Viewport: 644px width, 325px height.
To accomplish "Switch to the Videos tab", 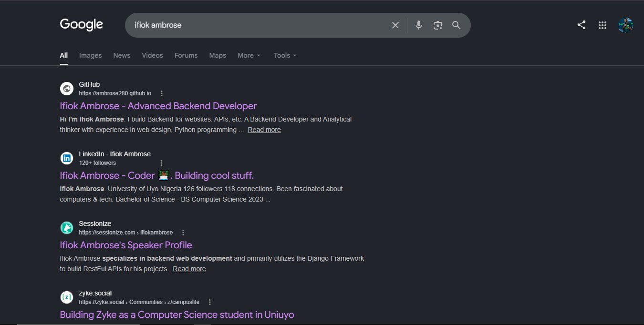I will pos(153,55).
